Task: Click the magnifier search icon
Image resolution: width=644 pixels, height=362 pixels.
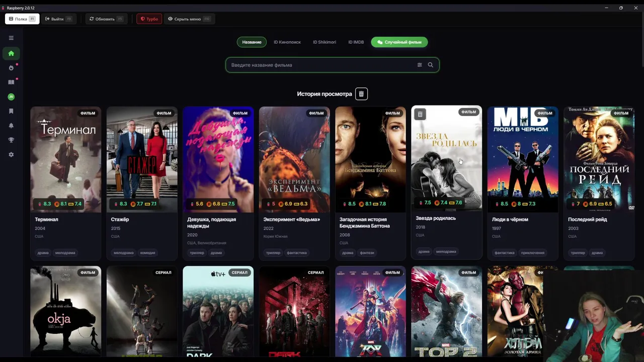Action: point(430,65)
